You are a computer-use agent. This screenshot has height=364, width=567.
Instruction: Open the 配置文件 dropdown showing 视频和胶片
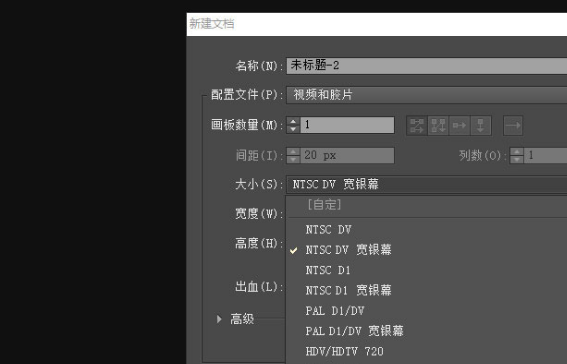pos(427,95)
